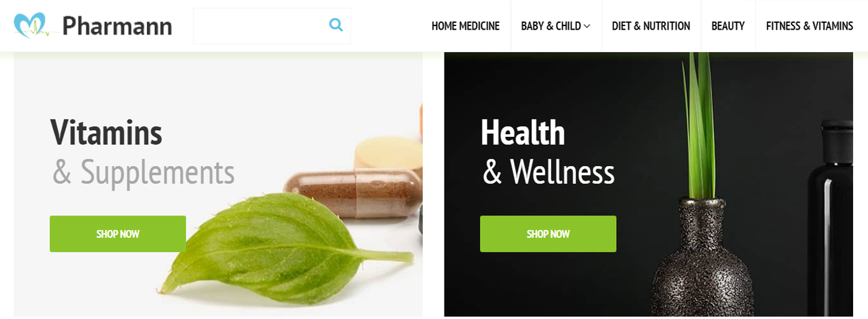Focus the search input field

point(272,26)
